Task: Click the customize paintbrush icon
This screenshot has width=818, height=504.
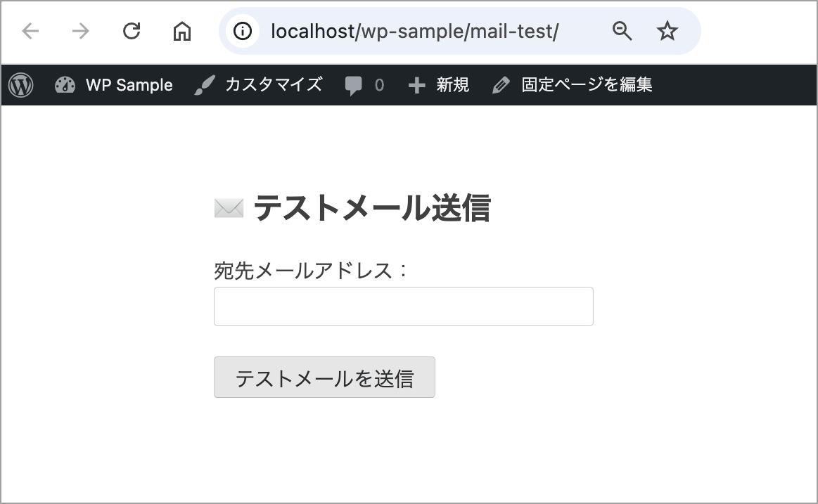Action: click(204, 85)
